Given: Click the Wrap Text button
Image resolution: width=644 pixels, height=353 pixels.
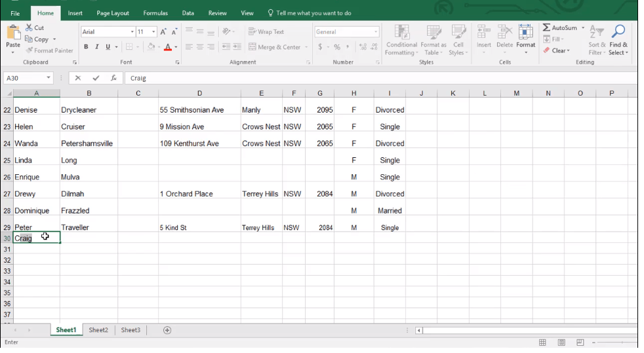Looking at the screenshot, I should coord(266,31).
